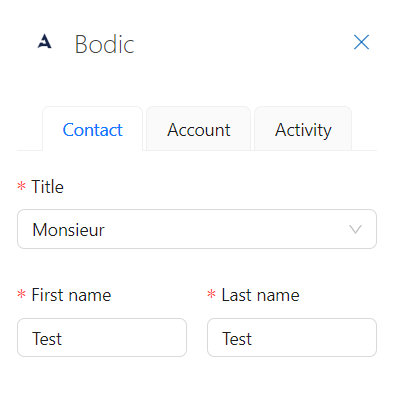Viewport: 404px width, 404px height.
Task: Click the First name label
Action: [x=71, y=295]
